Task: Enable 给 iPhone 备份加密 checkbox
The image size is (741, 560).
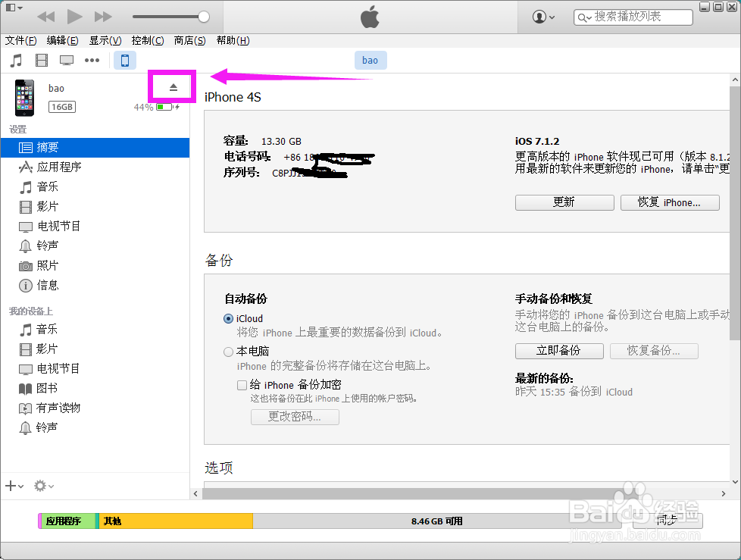Action: click(242, 385)
